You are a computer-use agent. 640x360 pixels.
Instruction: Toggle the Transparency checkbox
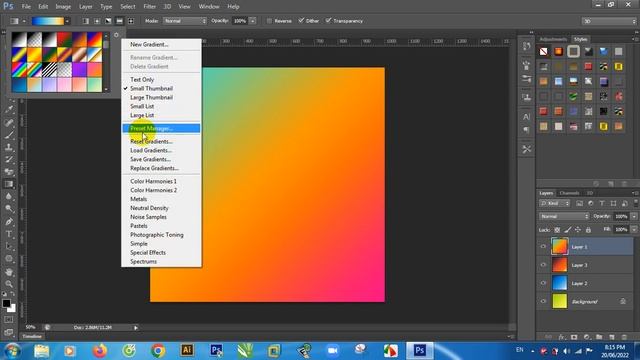(329, 20)
